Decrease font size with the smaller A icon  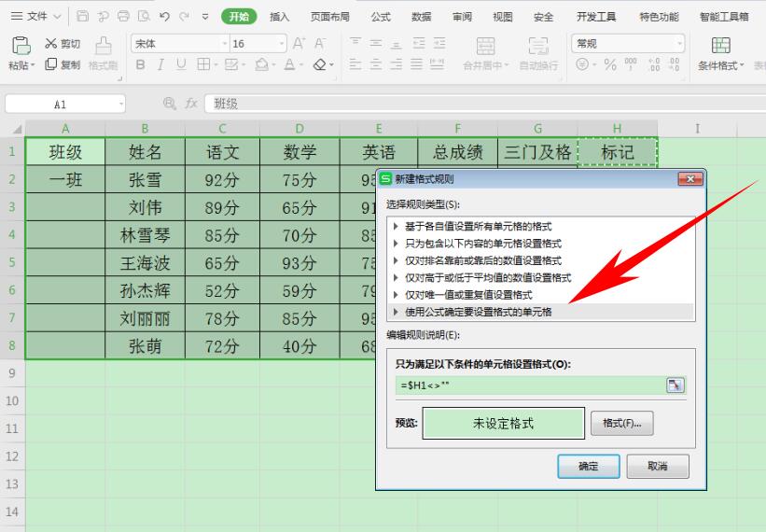point(319,44)
